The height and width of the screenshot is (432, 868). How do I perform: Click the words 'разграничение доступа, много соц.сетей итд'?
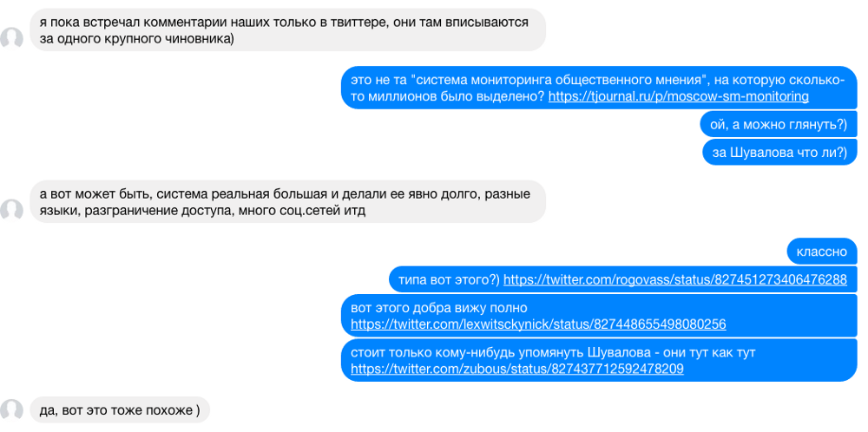click(226, 212)
